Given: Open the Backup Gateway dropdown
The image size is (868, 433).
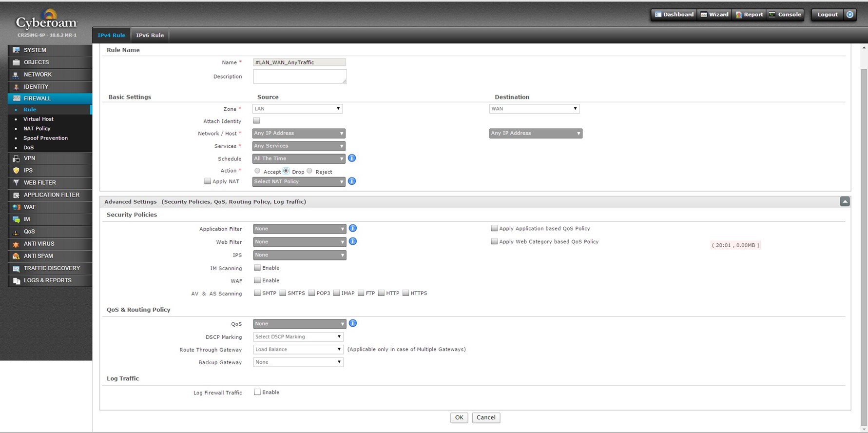Looking at the screenshot, I should point(298,362).
